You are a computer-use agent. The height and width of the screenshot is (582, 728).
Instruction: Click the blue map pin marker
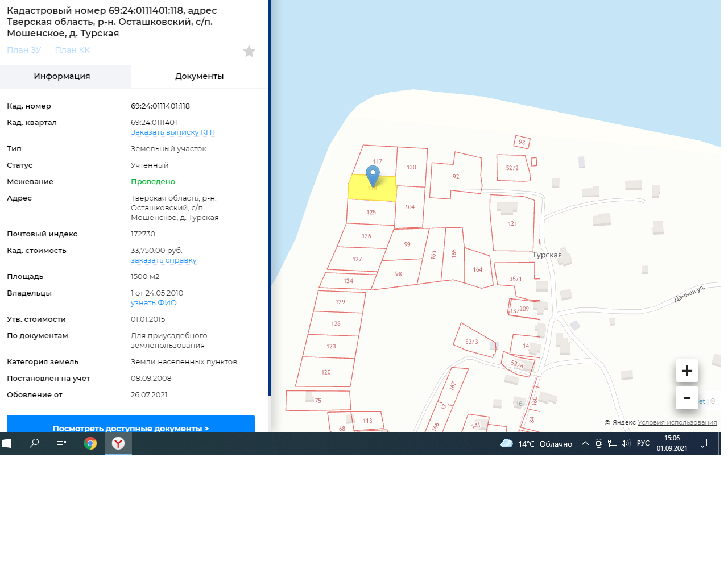point(373,175)
